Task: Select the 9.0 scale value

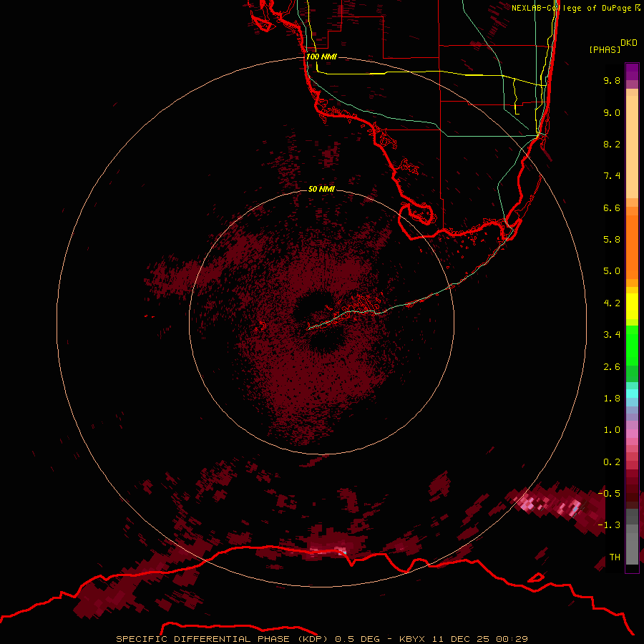Action: click(x=612, y=112)
